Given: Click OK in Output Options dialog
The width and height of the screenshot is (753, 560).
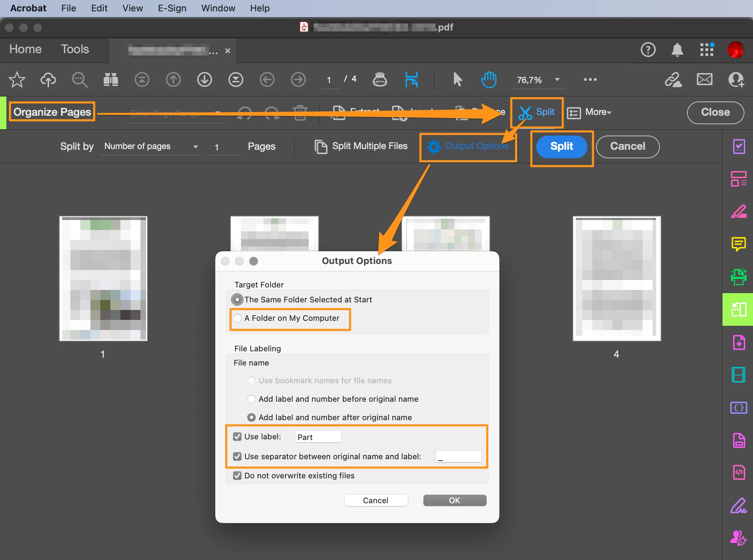Looking at the screenshot, I should (x=454, y=500).
